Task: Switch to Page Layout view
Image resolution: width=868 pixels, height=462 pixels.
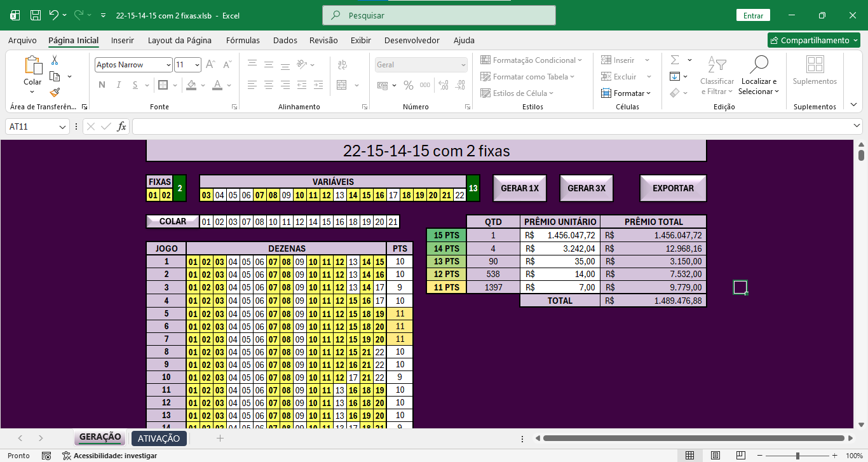Action: pos(715,456)
